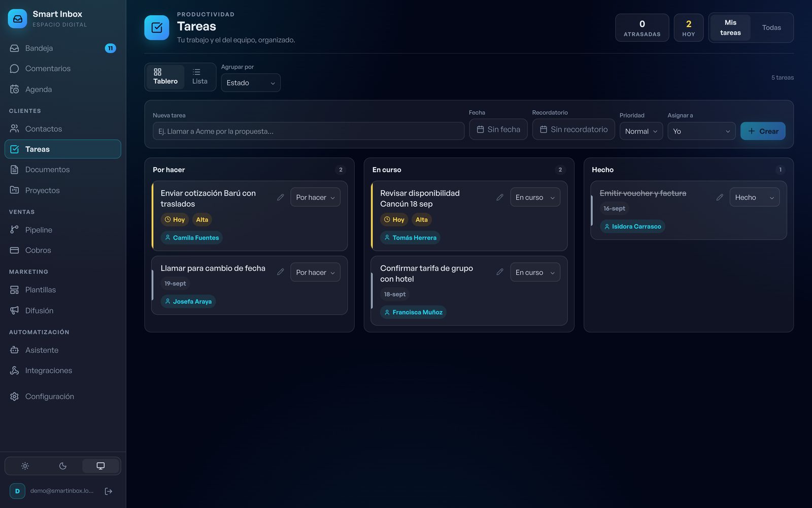812x508 pixels.
Task: Open Plantillas under Marketing
Action: [63, 290]
